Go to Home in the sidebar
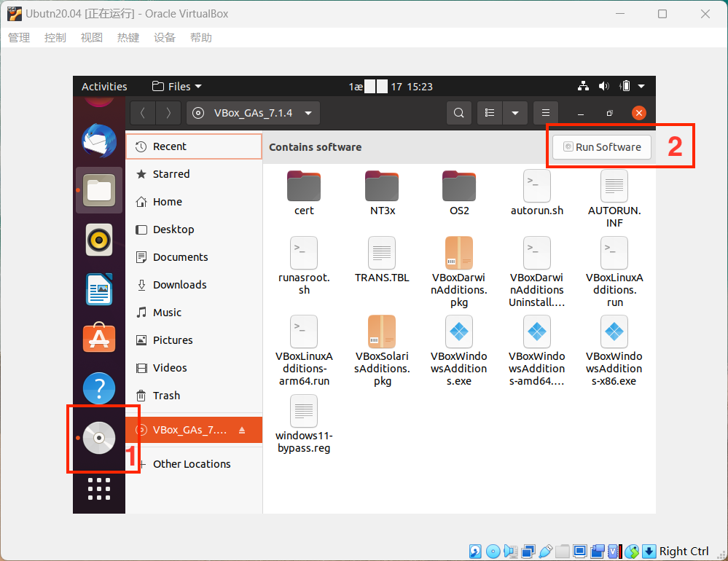The image size is (728, 561). tap(194, 202)
